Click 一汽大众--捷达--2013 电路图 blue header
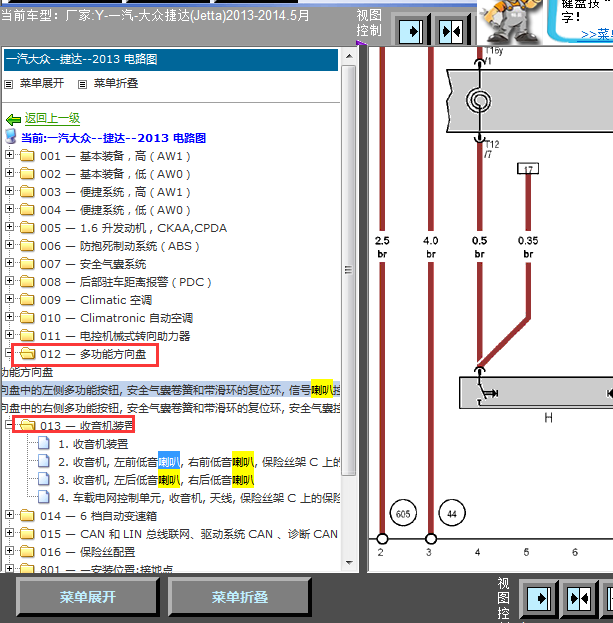613x623 pixels. 171,60
